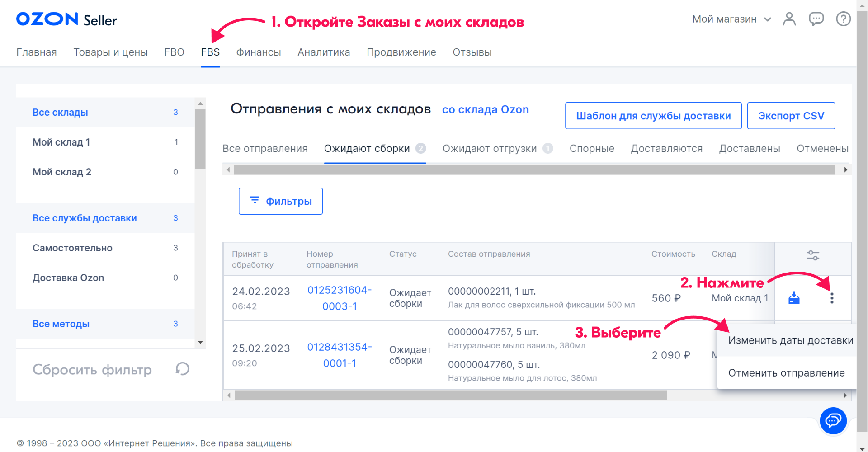Click tabs scrollbar right arrow
This screenshot has height=452, width=868.
pos(845,169)
